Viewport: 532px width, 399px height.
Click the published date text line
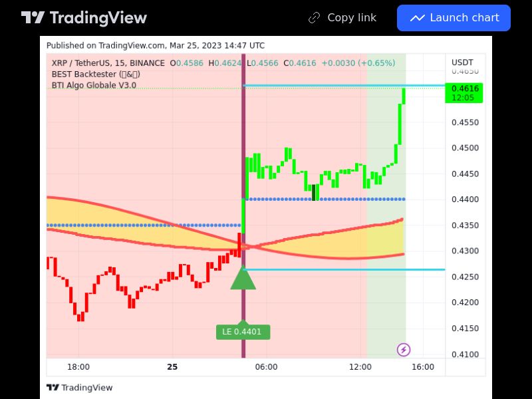point(156,45)
